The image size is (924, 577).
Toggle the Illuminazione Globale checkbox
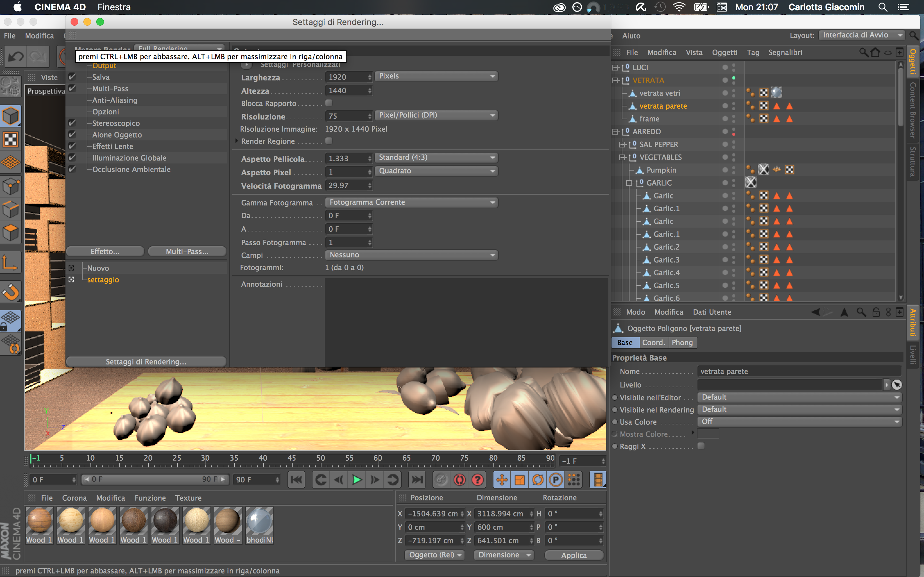72,158
